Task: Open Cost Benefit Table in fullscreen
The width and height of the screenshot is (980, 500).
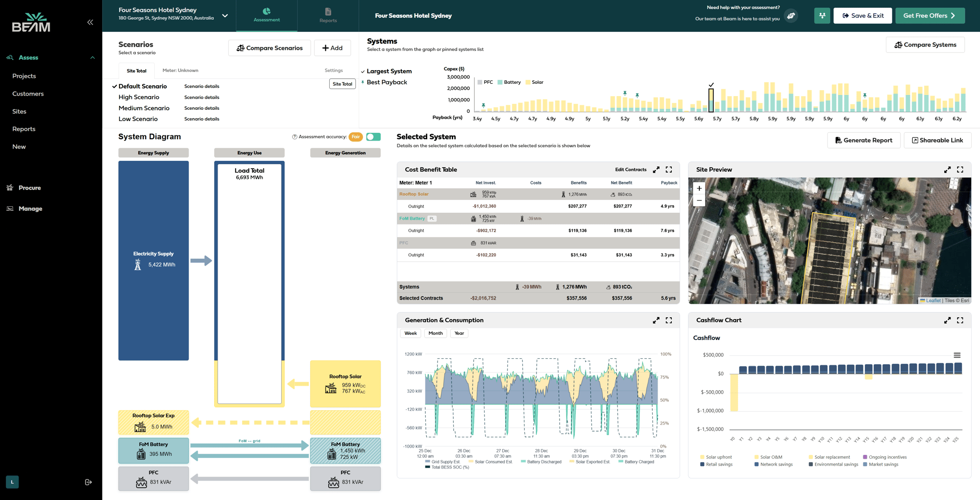Action: (669, 170)
